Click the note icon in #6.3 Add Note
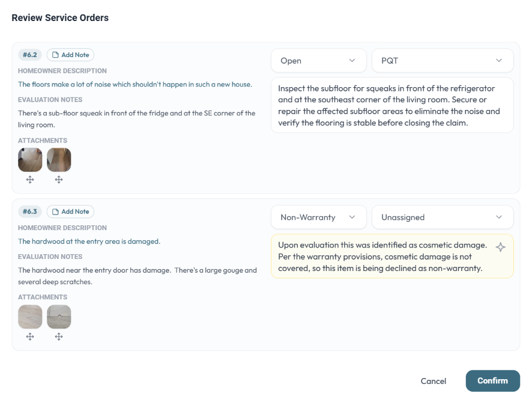Screen dimensions: 532x405 click(x=55, y=212)
